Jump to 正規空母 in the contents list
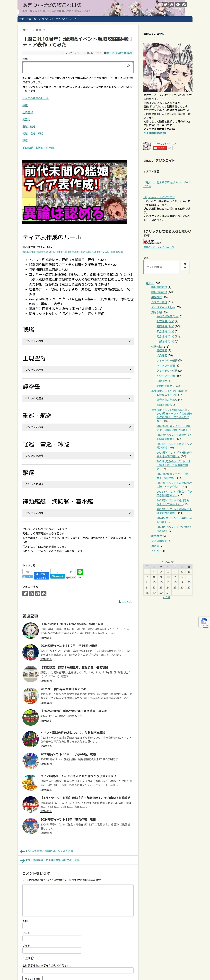 27,113
